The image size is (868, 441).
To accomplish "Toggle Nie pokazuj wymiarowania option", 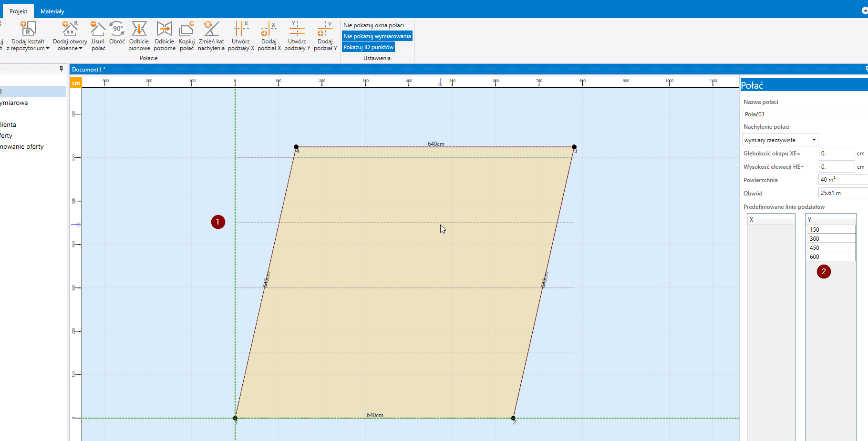I will (x=377, y=36).
